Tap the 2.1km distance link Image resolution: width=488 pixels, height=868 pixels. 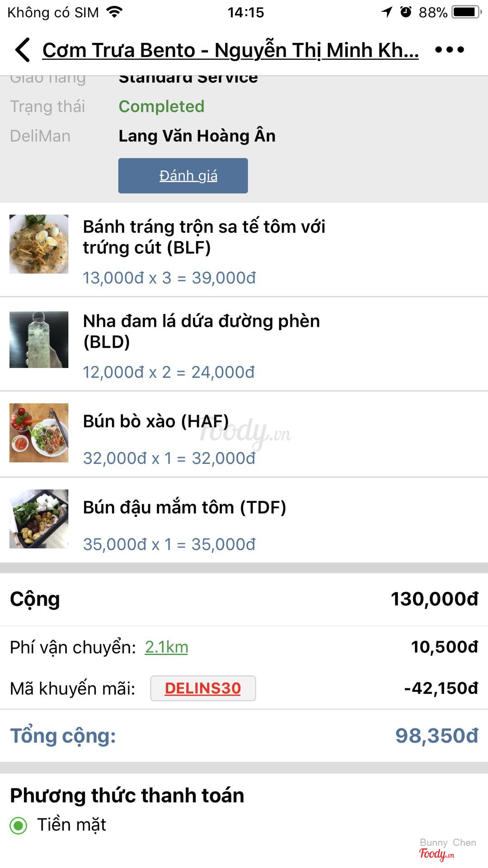tap(166, 647)
